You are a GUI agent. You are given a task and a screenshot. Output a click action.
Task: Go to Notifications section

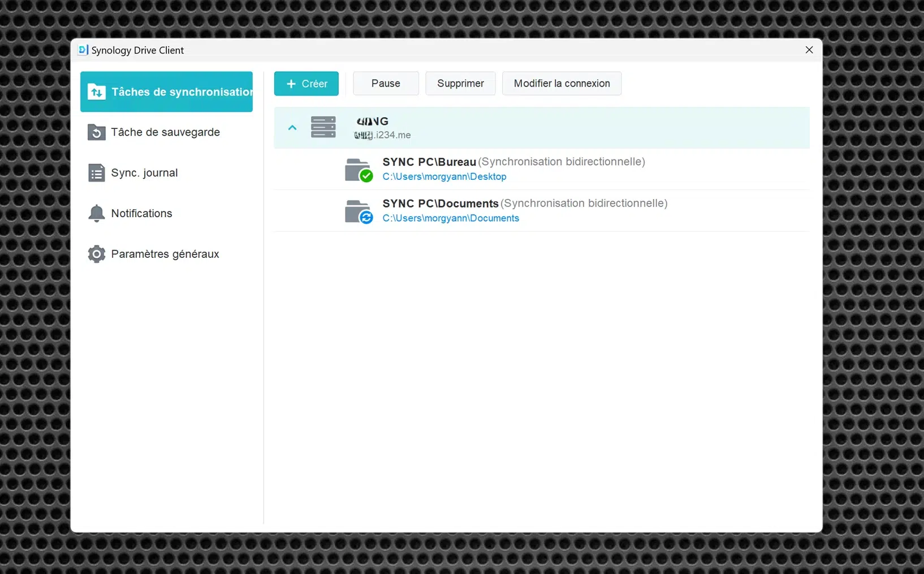166,213
